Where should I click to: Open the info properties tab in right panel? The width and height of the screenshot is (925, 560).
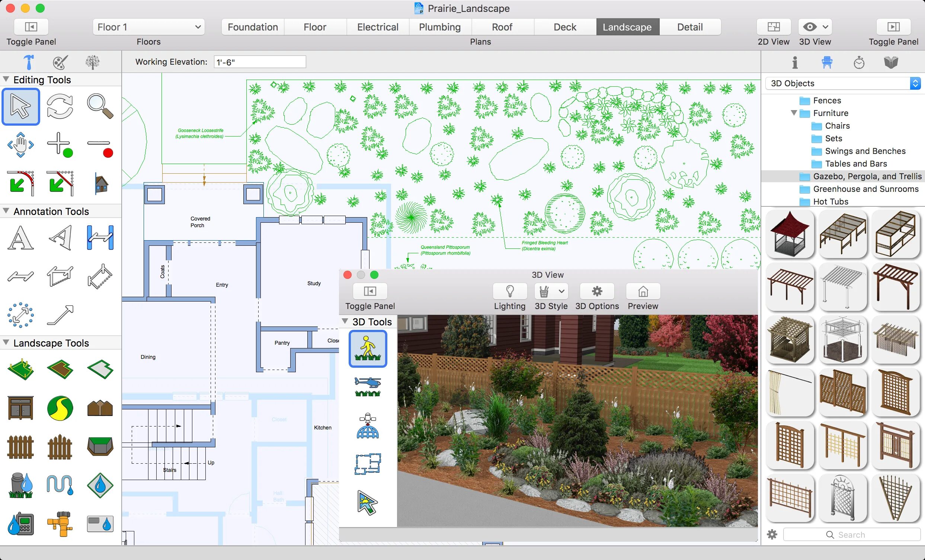[795, 62]
